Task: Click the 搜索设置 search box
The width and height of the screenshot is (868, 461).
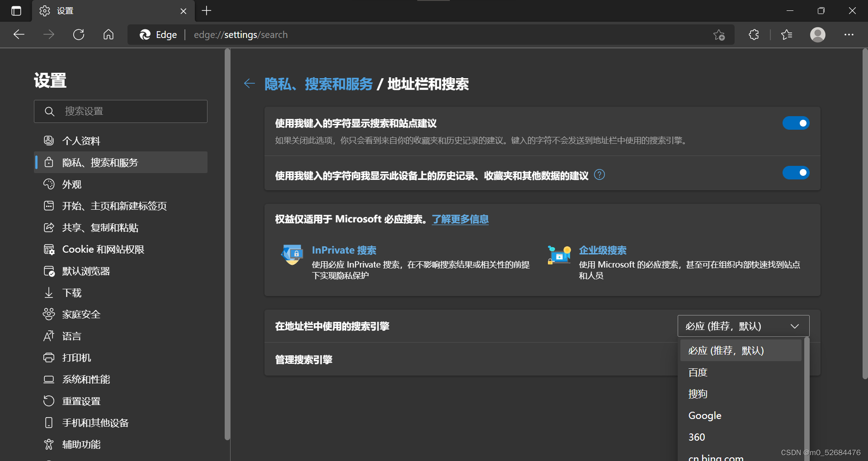Action: [121, 111]
